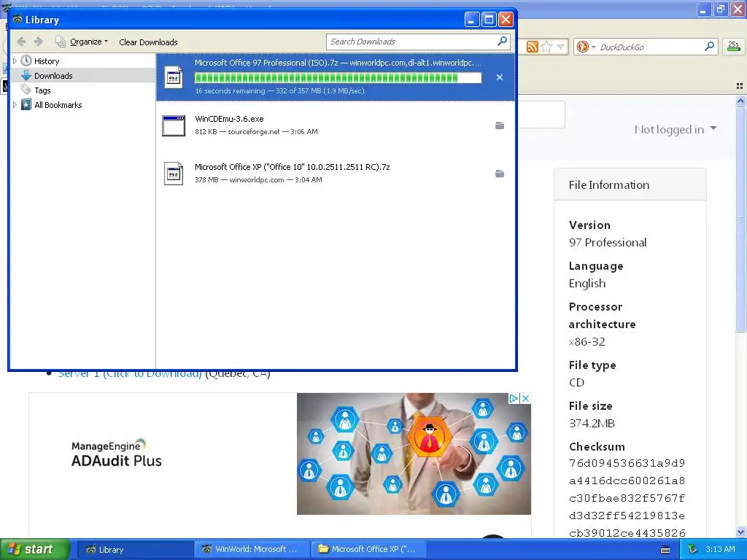Click the Office 97 download progress bar
Screen dimensions: 747x560
pos(338,77)
